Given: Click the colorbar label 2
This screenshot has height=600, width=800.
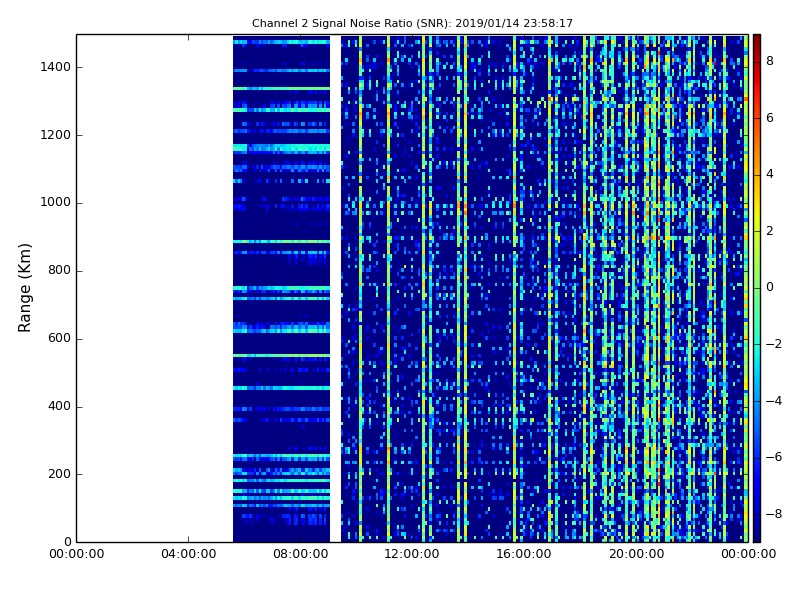Looking at the screenshot, I should 770,231.
